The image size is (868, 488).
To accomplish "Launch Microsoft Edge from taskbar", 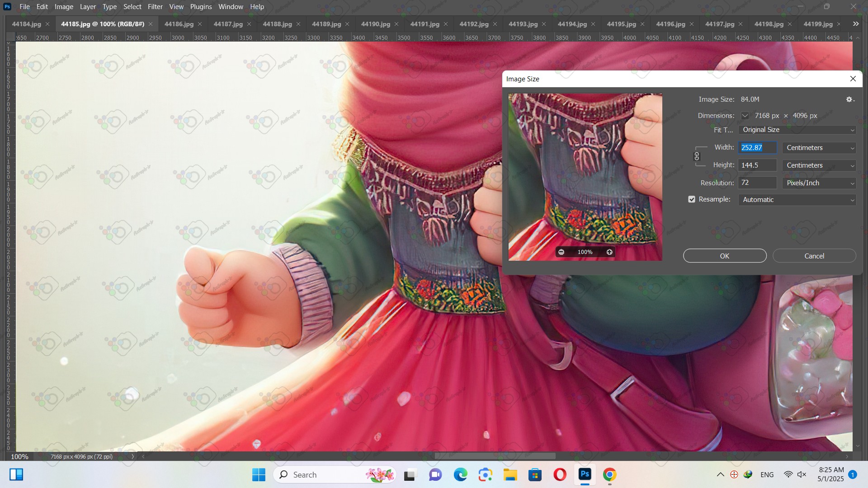I will pyautogui.click(x=460, y=475).
